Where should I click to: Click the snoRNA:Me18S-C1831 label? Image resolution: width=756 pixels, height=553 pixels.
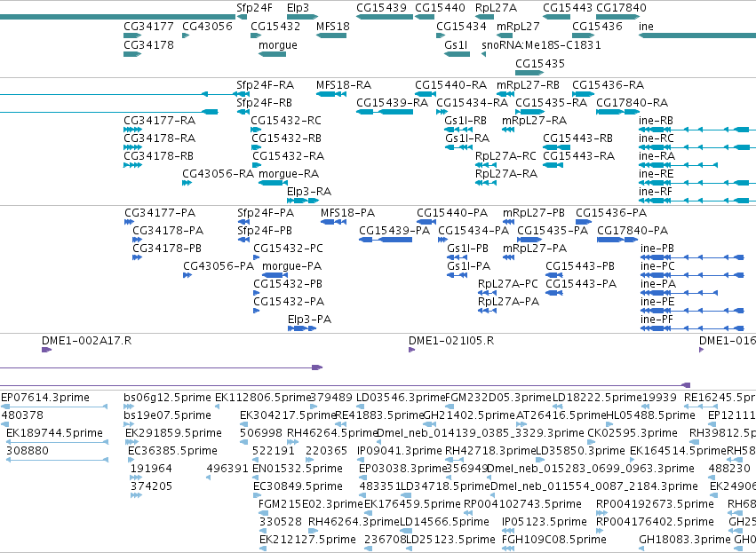[541, 44]
